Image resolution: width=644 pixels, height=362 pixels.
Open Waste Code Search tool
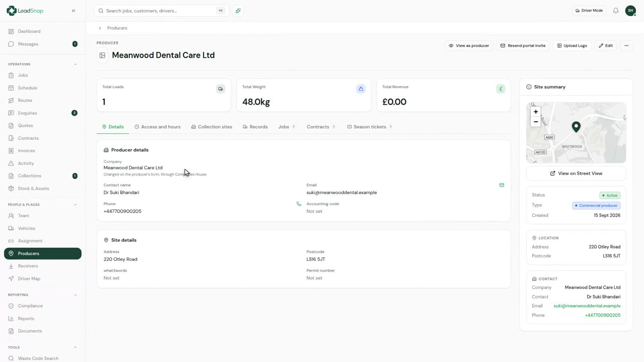43,358
